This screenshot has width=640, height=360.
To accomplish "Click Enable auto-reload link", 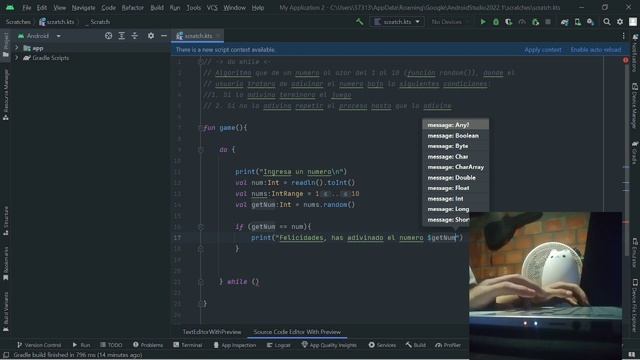I will point(596,50).
